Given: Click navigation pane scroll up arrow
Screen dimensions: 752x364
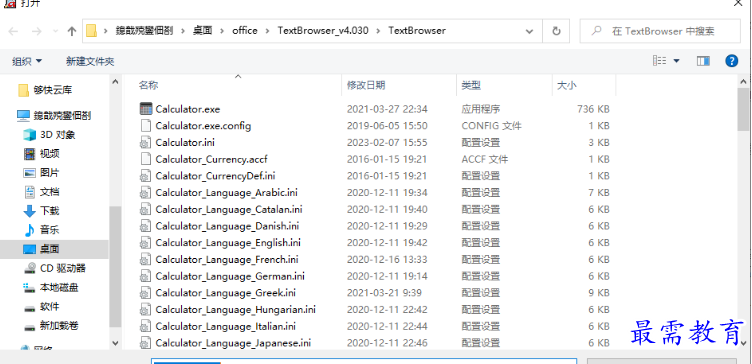Looking at the screenshot, I should (x=116, y=82).
